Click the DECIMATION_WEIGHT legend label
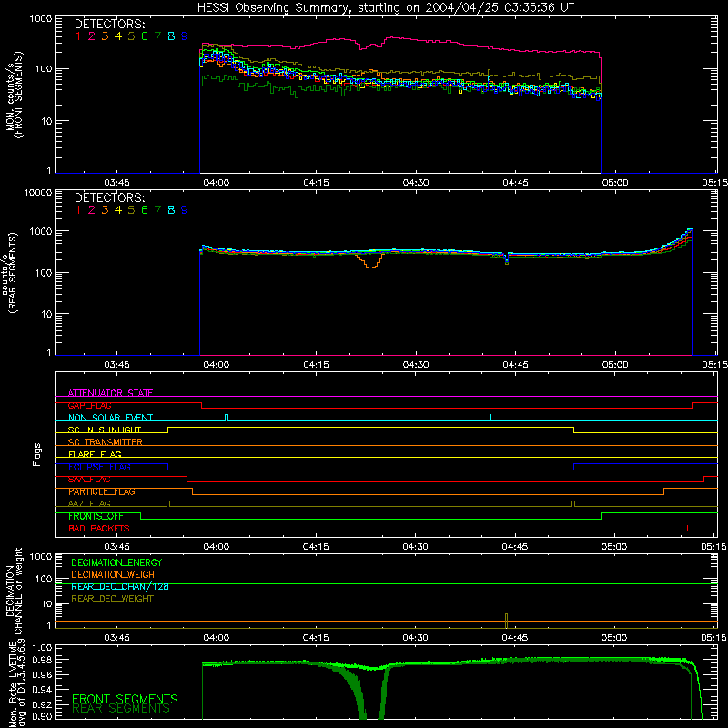Image resolution: width=728 pixels, height=728 pixels. coord(116,574)
